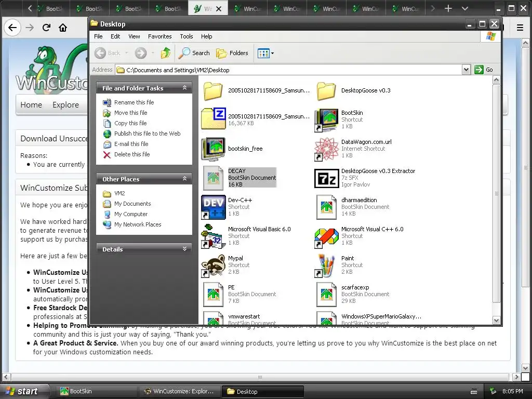Viewport: 532px width, 399px height.
Task: Open the browser hamburger menu
Action: tap(520, 28)
